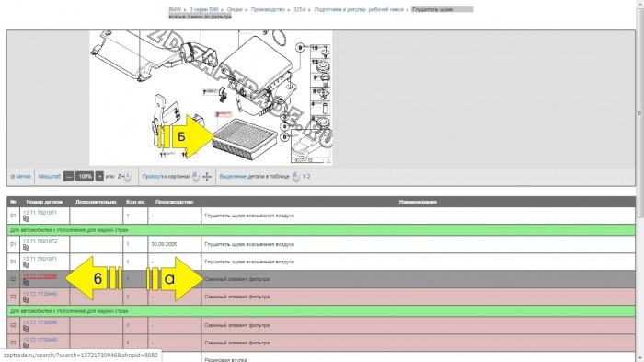Click the Наименование column header
Screen dimensions: 644x362
tap(418, 202)
